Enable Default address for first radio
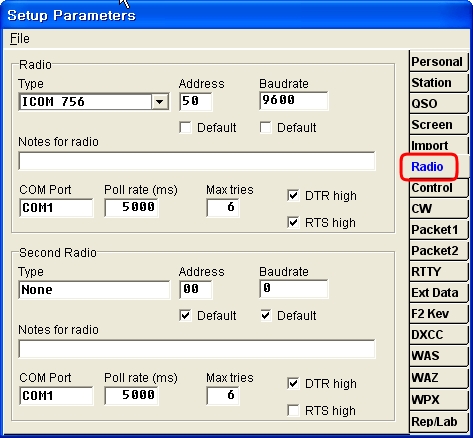Screen dimensions: 473x438 185,128
